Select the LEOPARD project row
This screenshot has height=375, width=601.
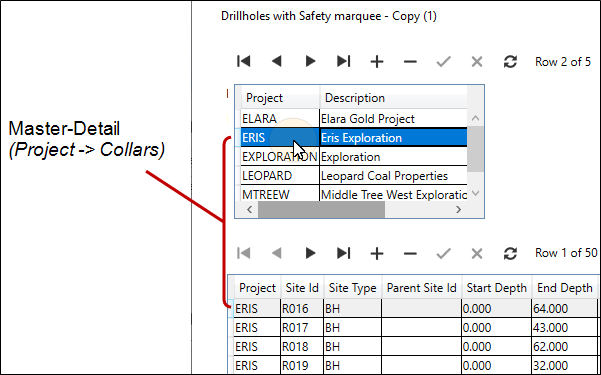(x=354, y=176)
